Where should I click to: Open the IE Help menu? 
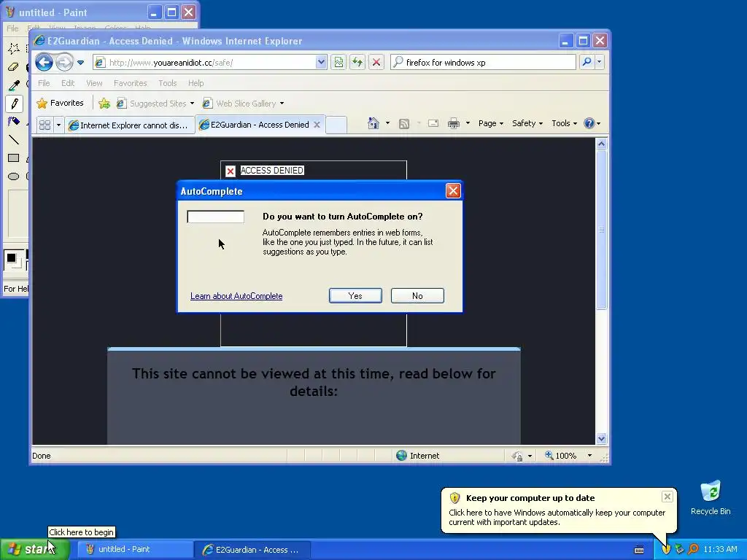(x=196, y=83)
